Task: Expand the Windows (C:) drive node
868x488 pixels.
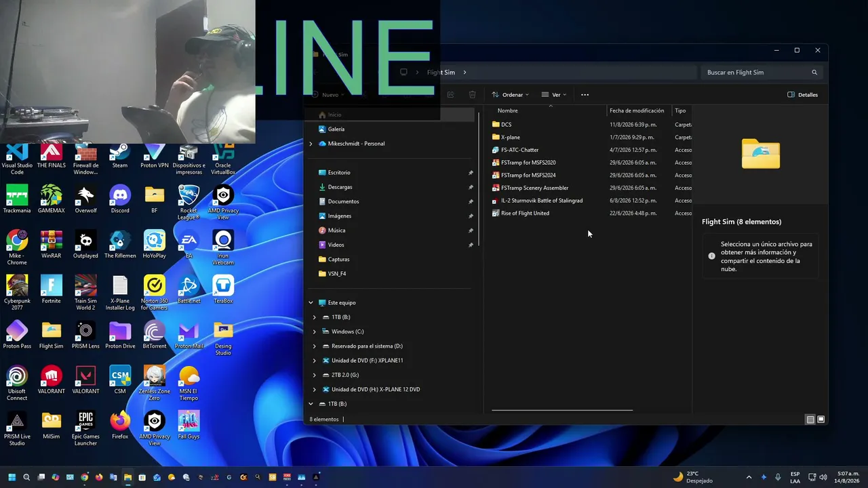Action: [x=314, y=331]
